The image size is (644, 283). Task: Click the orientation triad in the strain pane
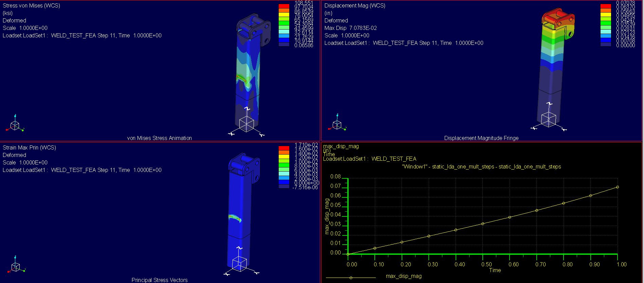pyautogui.click(x=16, y=265)
